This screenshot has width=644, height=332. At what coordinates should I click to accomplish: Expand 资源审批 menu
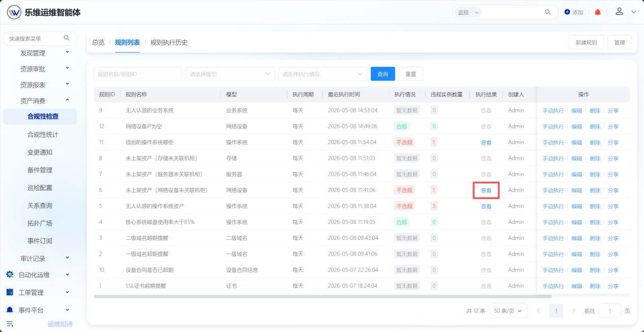[68, 68]
